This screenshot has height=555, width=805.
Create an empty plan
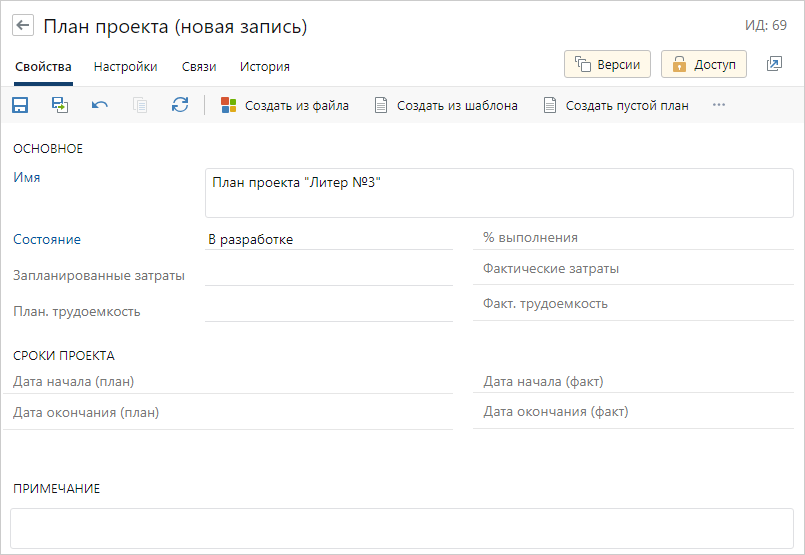[616, 105]
